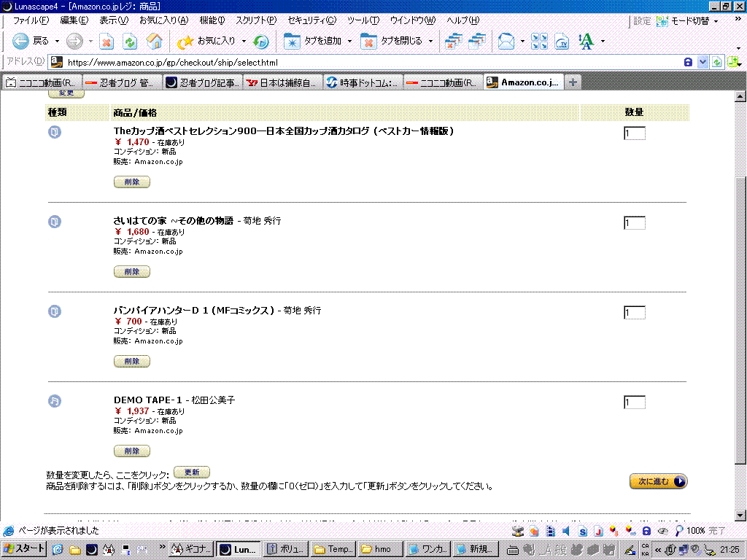Image resolution: width=747 pixels, height=560 pixels.
Task: Add a new tab with plus button
Action: [573, 82]
